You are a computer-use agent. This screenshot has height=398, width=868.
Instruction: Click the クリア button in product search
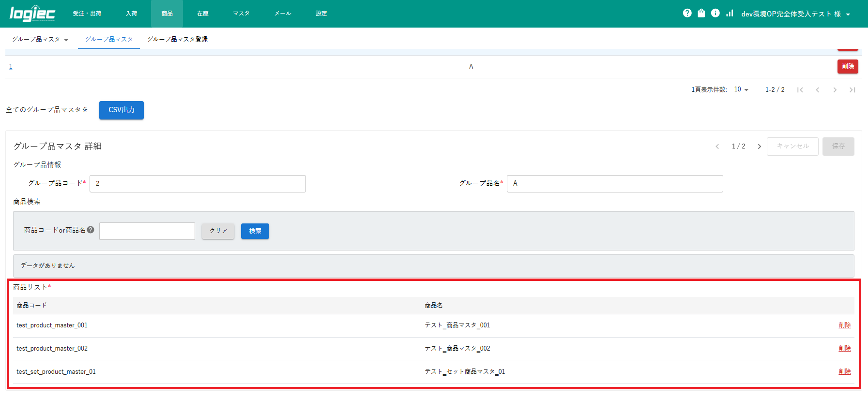pos(218,231)
